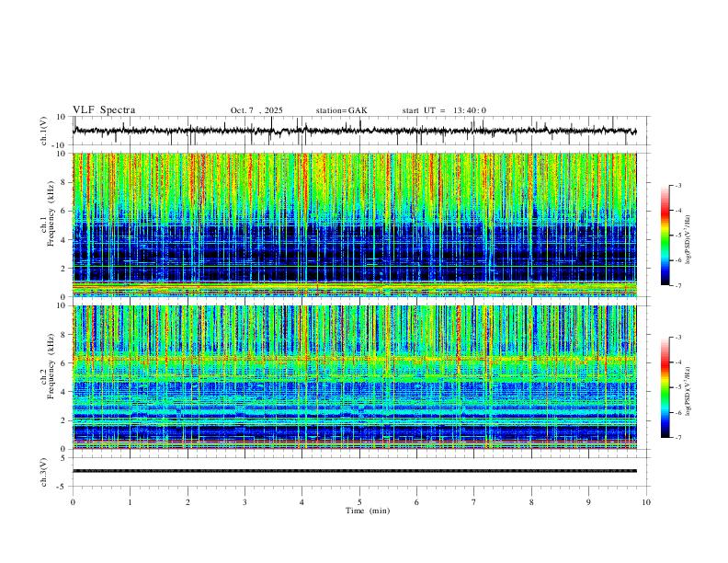Click the ch.3(V) flat black trace
The width and height of the screenshot is (728, 563).
[x=355, y=471]
